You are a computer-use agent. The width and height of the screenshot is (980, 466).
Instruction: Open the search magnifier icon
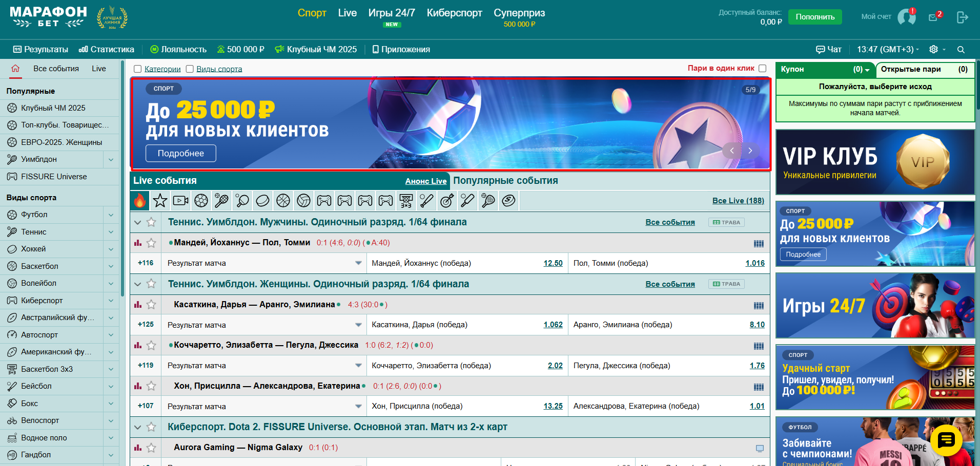(x=961, y=50)
